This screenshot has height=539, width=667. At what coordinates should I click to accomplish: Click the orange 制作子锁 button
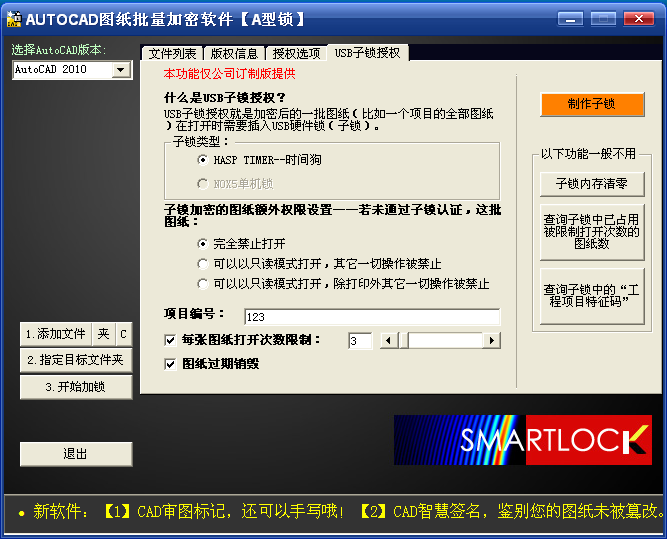592,104
